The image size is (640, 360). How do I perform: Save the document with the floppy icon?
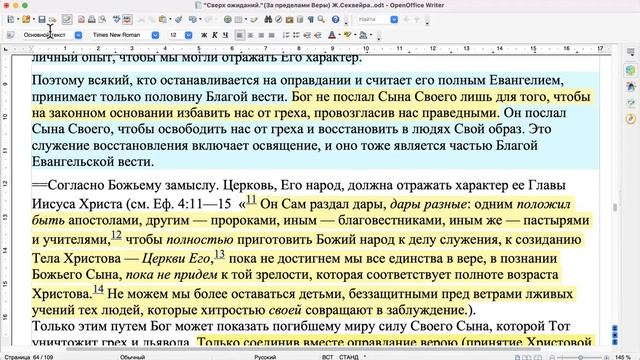42,19
